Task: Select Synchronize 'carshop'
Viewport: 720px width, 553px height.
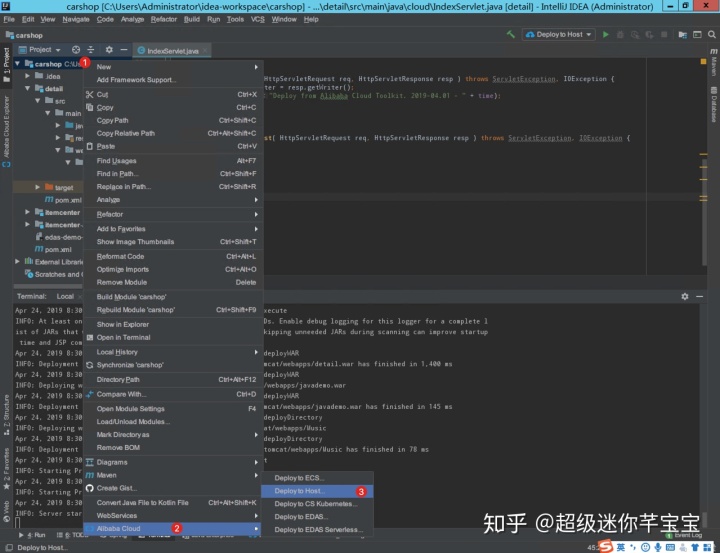Action: [x=173, y=365]
